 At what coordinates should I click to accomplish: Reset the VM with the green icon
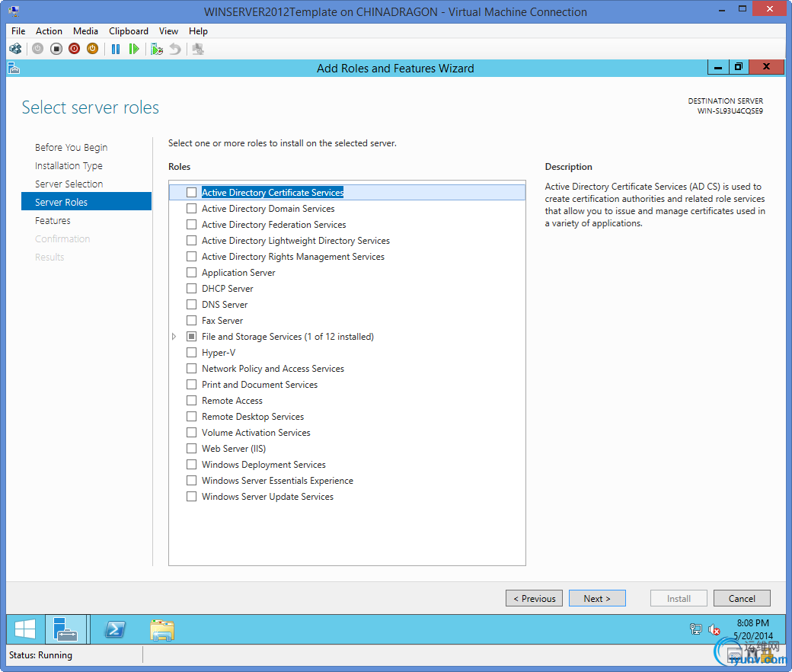pyautogui.click(x=134, y=49)
